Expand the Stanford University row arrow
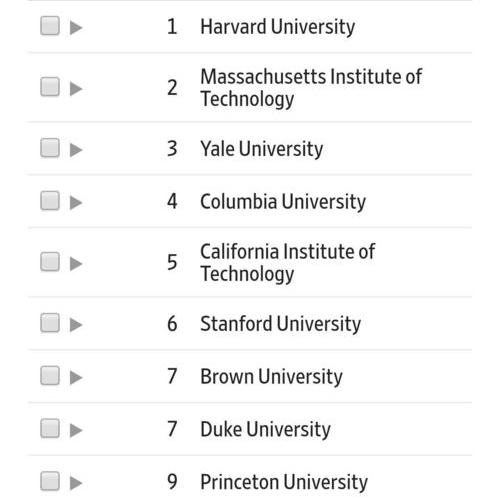Screen dimensions: 500x497 76,325
